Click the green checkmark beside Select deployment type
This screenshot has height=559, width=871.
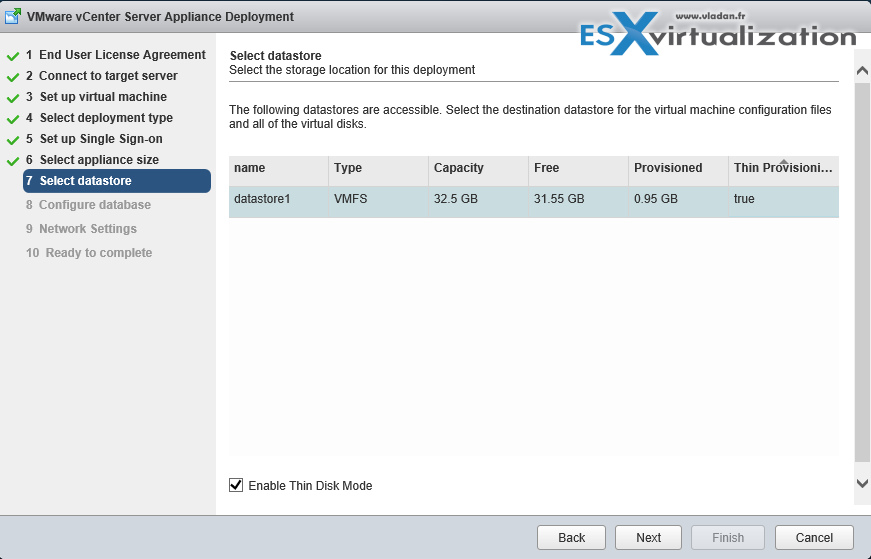pos(13,119)
